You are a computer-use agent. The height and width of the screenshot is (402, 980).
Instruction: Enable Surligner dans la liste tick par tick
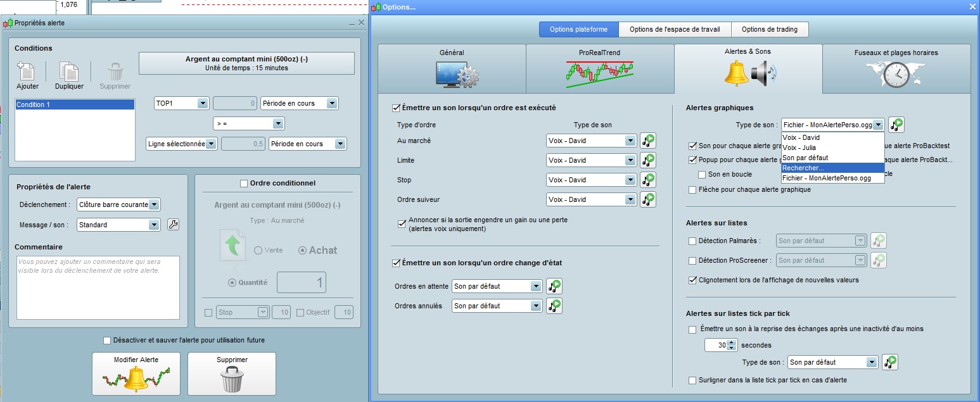[x=692, y=380]
